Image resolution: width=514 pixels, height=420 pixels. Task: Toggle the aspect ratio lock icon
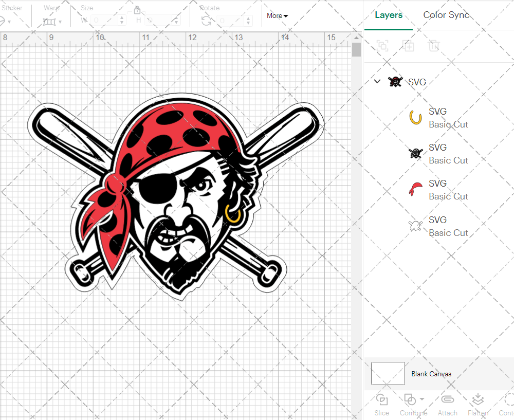click(x=137, y=10)
